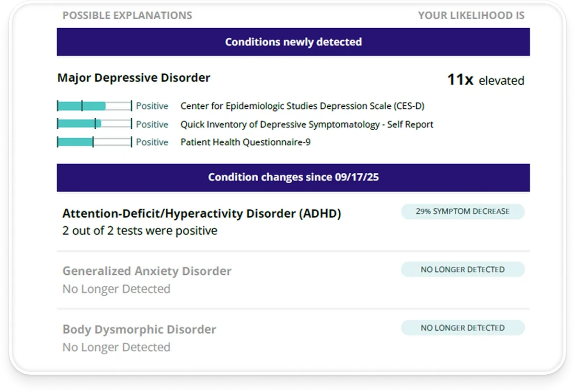Click the Patient Health Questionnaire-9 score bar
This screenshot has height=392, width=575.
click(x=94, y=142)
